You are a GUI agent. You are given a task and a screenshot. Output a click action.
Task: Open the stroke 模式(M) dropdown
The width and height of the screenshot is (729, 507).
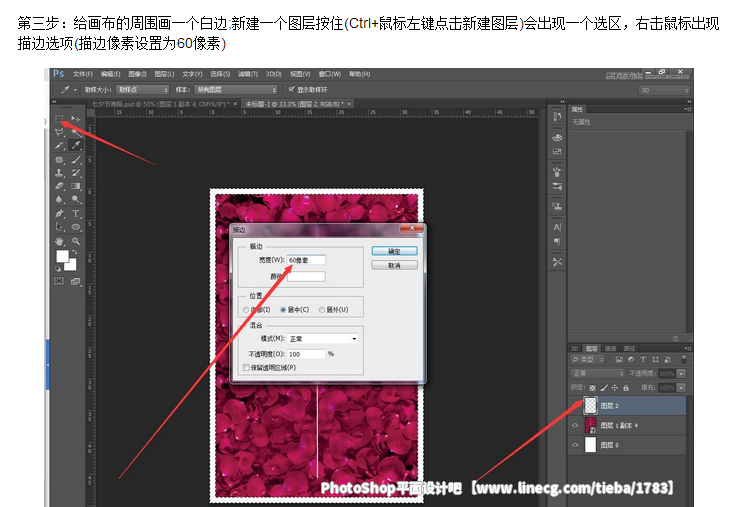click(x=323, y=339)
